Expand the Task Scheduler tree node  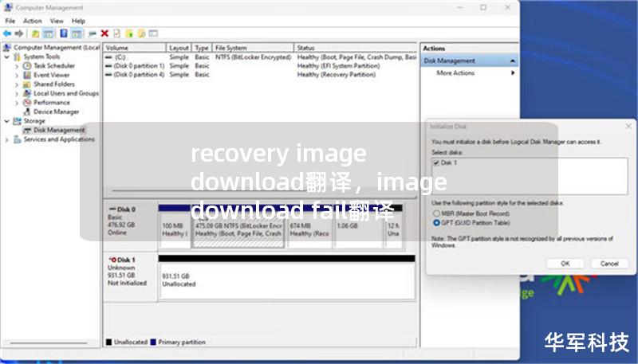point(17,66)
